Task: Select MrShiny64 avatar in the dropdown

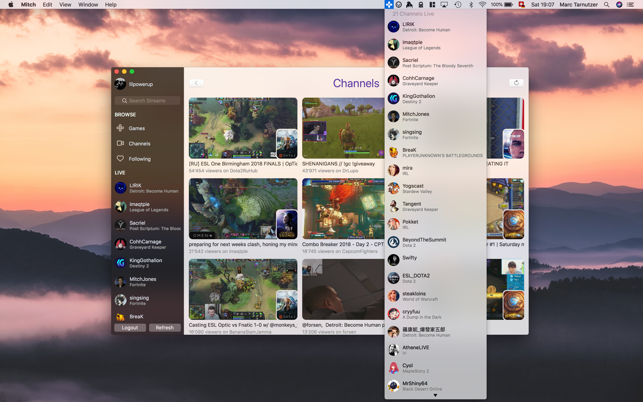Action: point(393,386)
